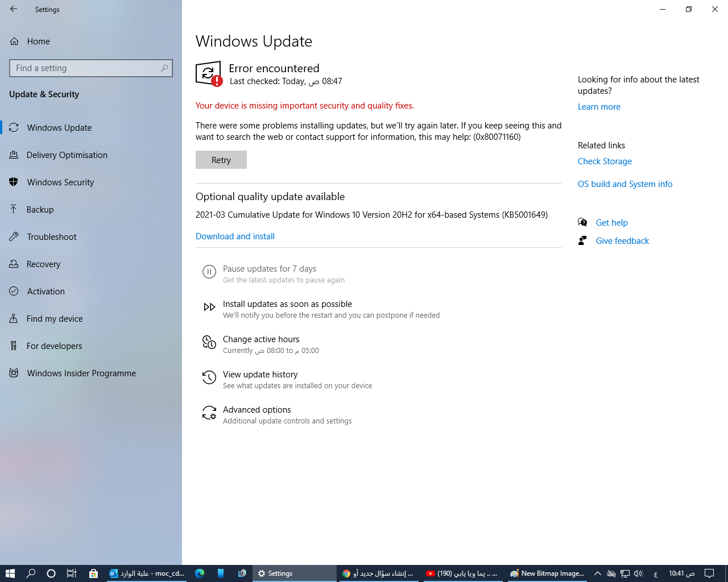Viewport: 728px width, 582px height.
Task: Click the update error status icon
Action: [209, 74]
